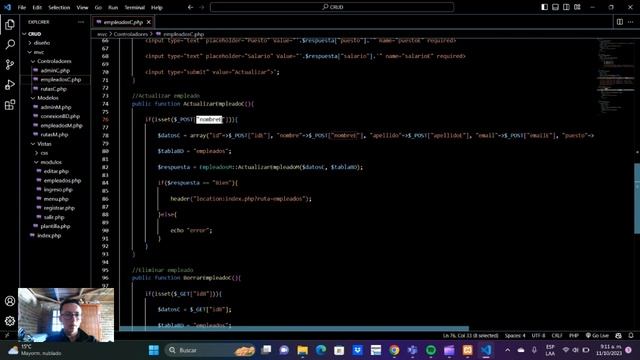This screenshot has height=360, width=640.
Task: Click the Copilot/feedback icon in status bar
Action: click(x=619, y=336)
